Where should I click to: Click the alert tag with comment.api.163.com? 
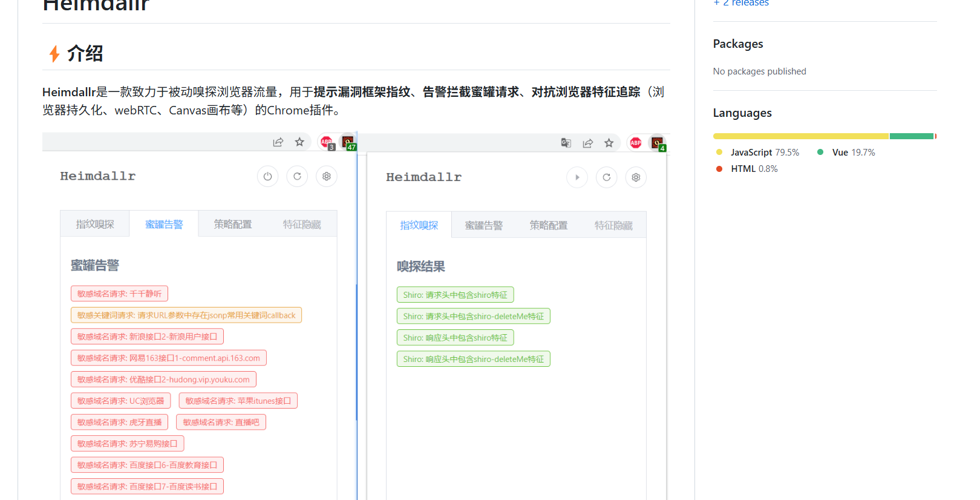click(169, 358)
